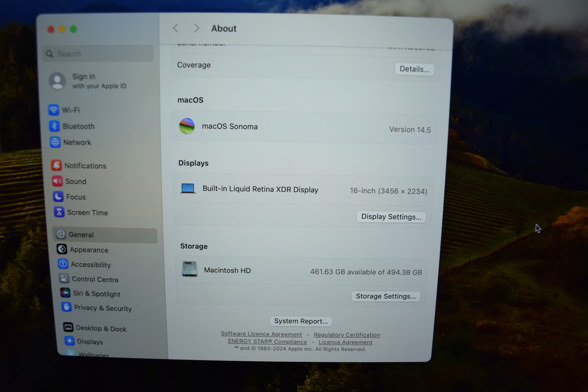This screenshot has height=392, width=588.
Task: Click the Accessibility icon
Action: (x=63, y=264)
